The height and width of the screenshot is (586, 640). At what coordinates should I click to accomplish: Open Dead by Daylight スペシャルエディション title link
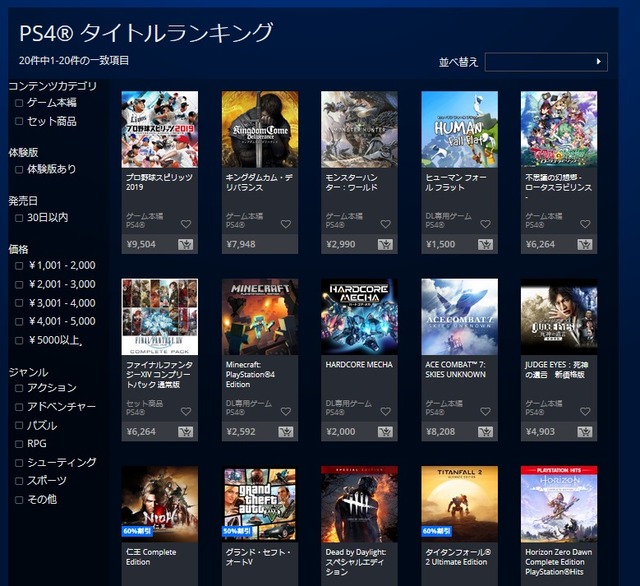[x=356, y=562]
